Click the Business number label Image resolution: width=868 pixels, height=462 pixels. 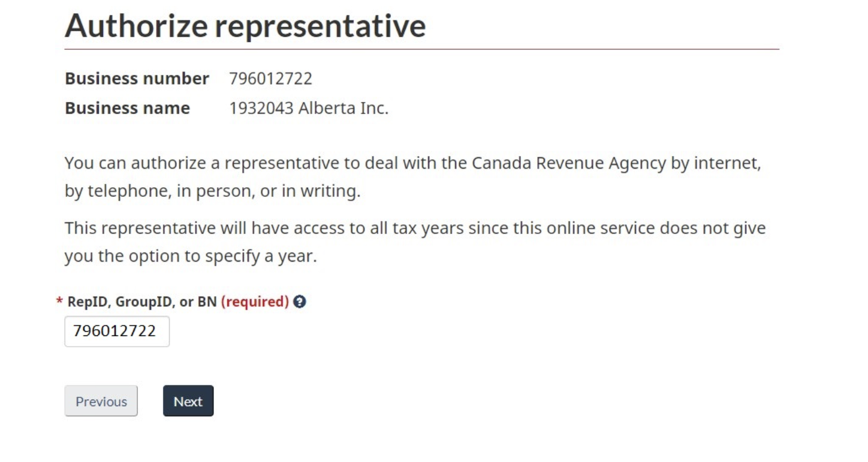[x=137, y=79]
